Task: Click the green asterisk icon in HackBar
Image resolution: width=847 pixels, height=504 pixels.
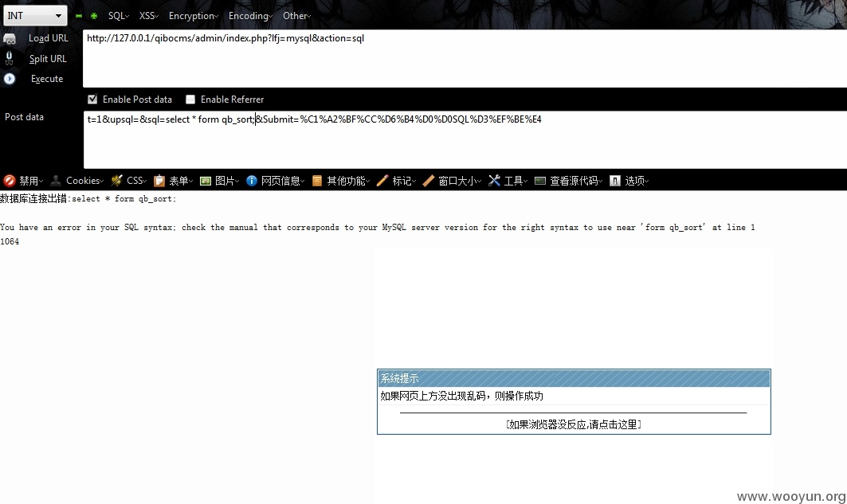Action: [x=94, y=16]
